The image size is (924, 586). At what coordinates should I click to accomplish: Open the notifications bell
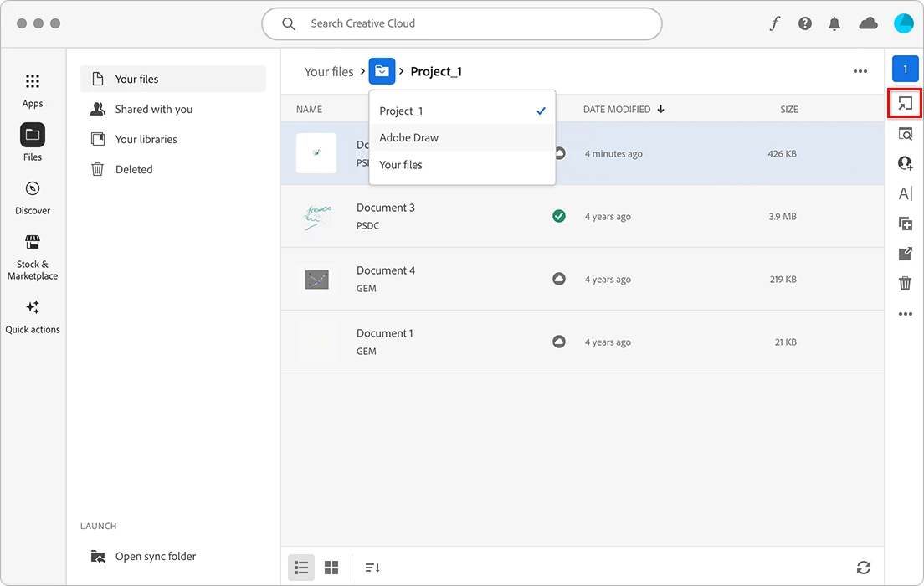pos(834,23)
